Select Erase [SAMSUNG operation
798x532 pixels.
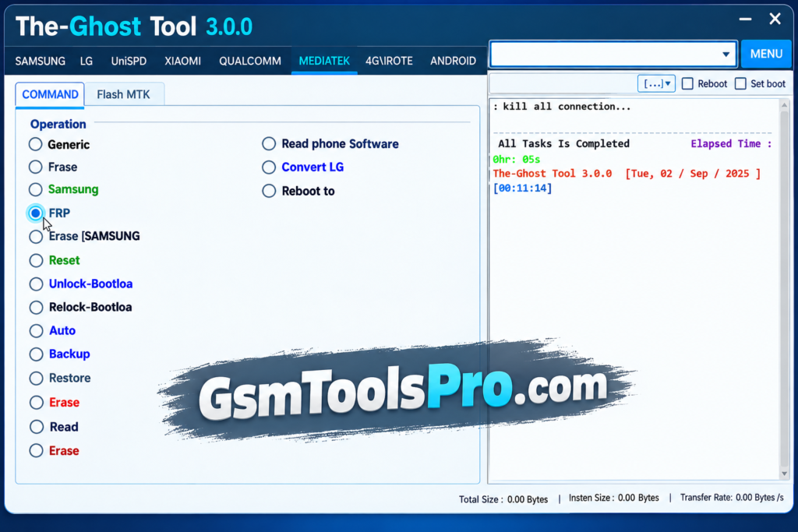tap(36, 237)
